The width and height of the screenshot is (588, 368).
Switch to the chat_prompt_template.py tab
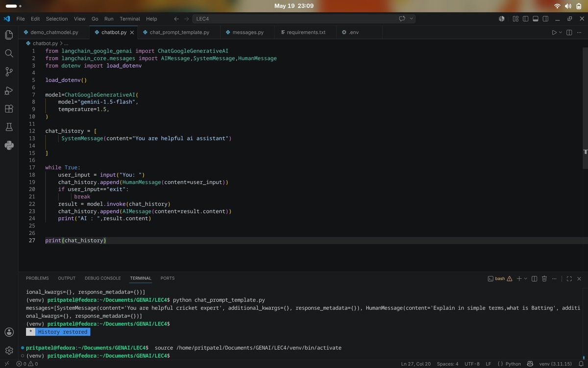(179, 32)
